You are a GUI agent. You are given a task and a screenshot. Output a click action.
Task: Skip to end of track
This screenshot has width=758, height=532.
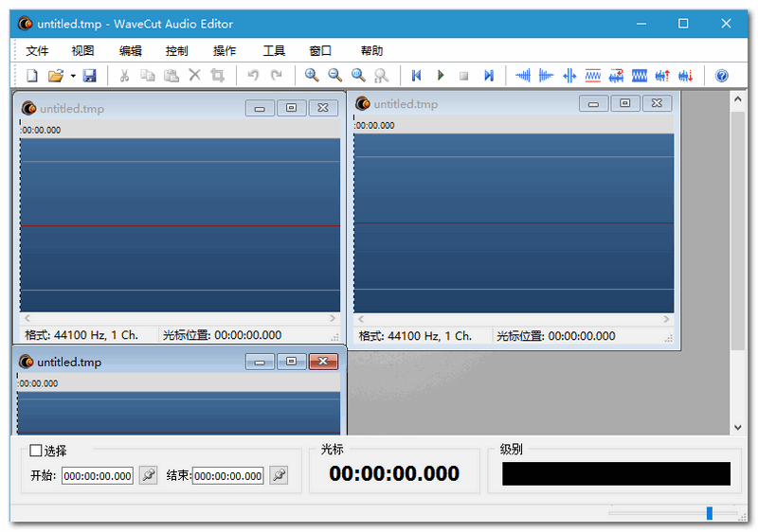(x=489, y=76)
